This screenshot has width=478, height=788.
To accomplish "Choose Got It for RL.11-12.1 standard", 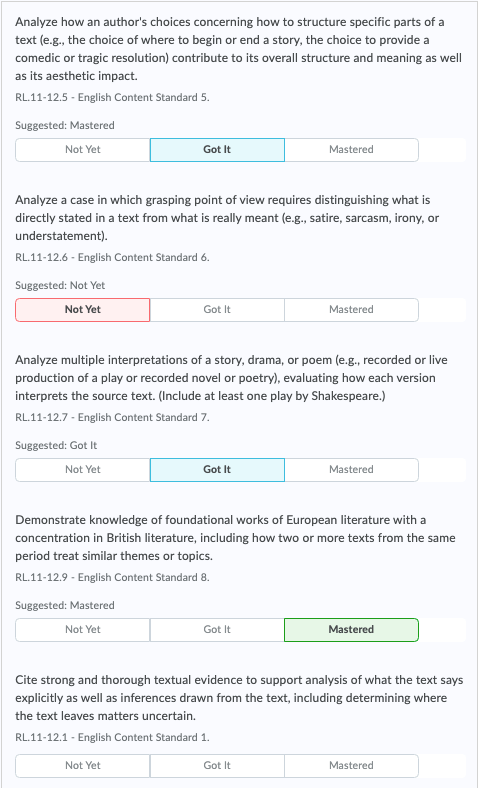I will click(x=217, y=765).
